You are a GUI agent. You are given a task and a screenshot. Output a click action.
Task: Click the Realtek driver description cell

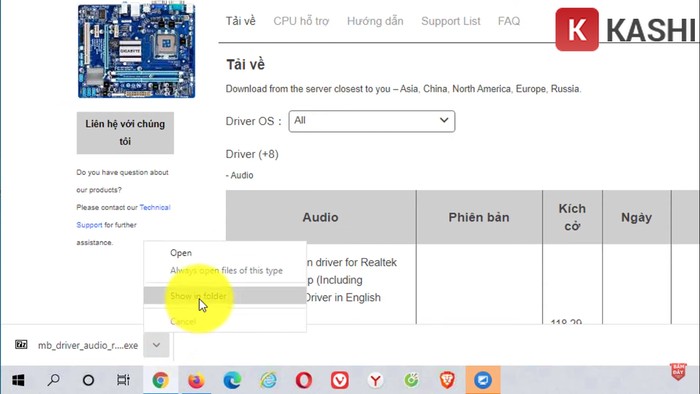coord(351,280)
